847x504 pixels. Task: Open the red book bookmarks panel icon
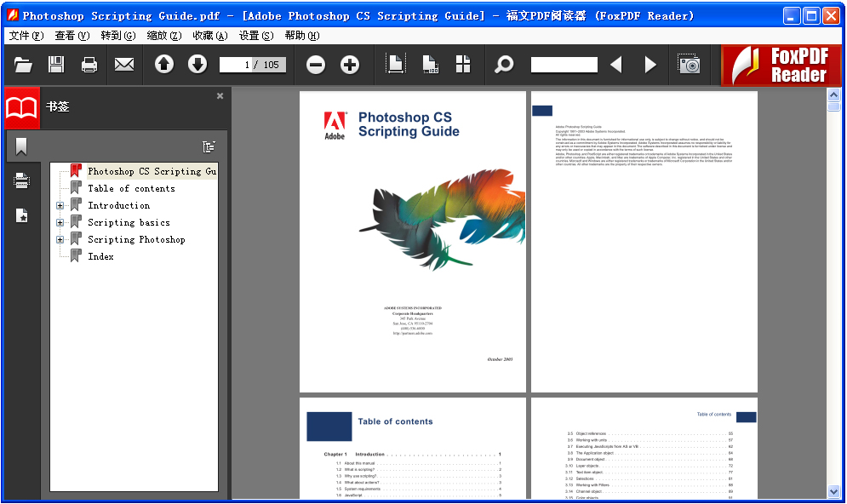click(x=21, y=108)
